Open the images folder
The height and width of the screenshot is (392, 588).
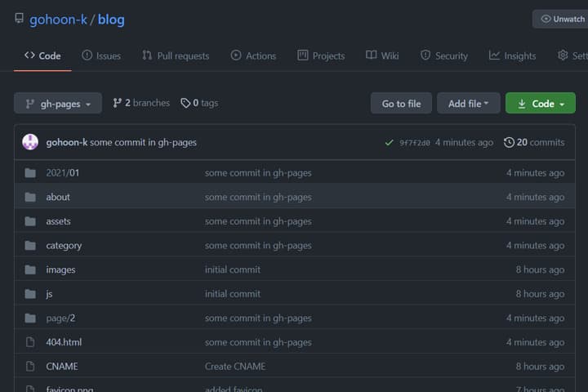coord(60,269)
